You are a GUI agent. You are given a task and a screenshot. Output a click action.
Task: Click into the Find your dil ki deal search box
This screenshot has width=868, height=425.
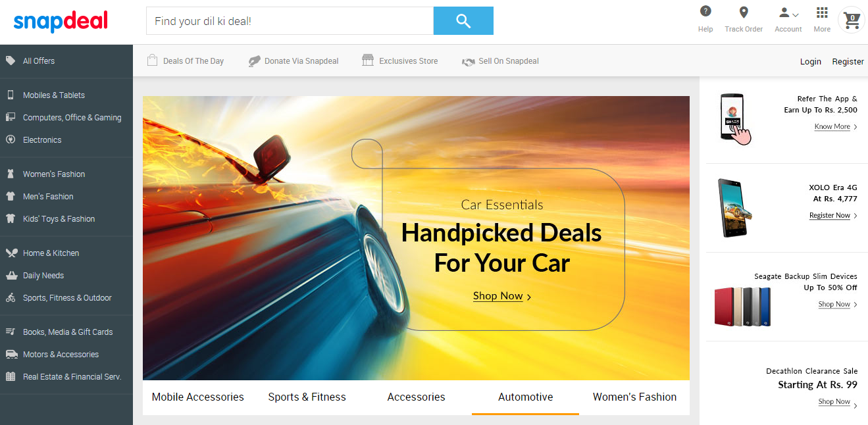point(290,21)
